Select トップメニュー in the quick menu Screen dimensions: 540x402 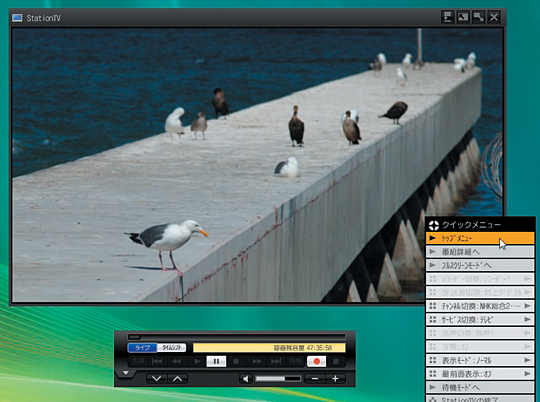[x=480, y=238]
